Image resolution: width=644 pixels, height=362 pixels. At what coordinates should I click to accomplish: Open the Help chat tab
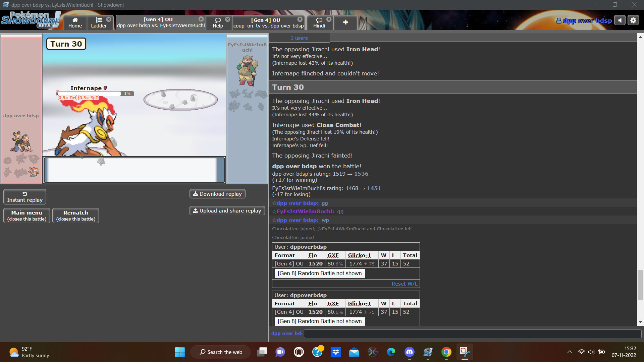(x=218, y=23)
